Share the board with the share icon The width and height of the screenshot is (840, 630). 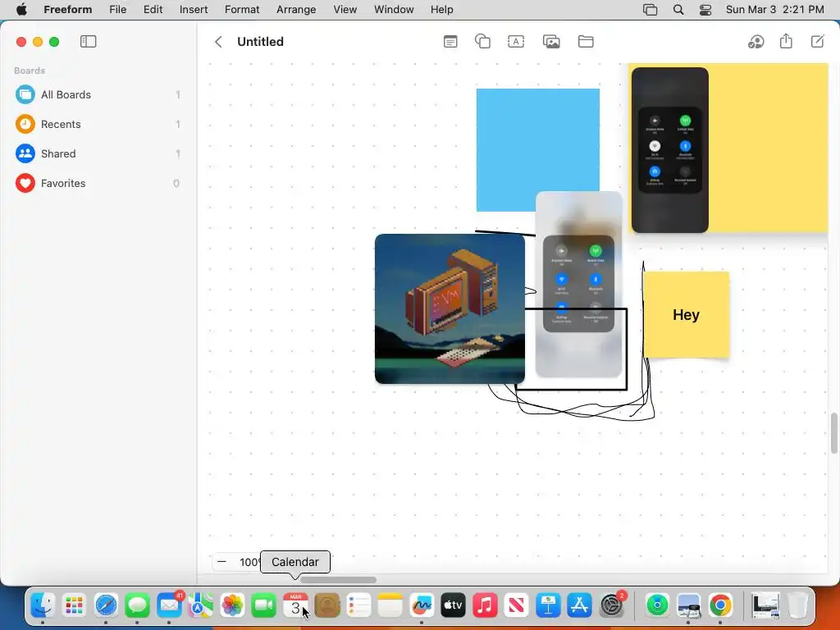pos(786,41)
